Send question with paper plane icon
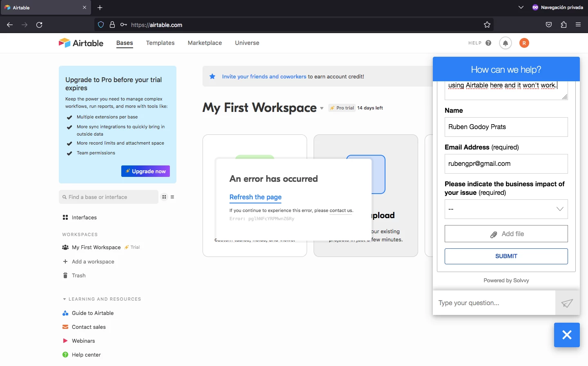The width and height of the screenshot is (588, 366). pos(567,303)
